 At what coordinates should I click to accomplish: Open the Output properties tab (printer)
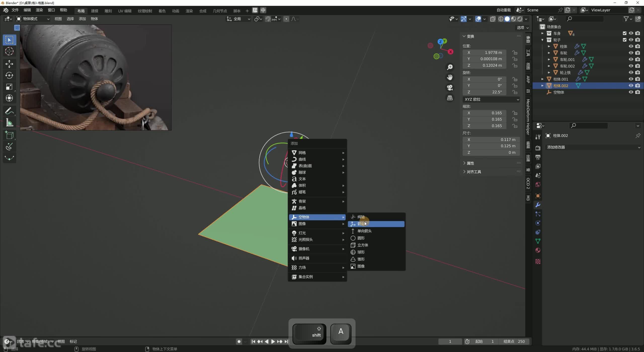point(538,157)
